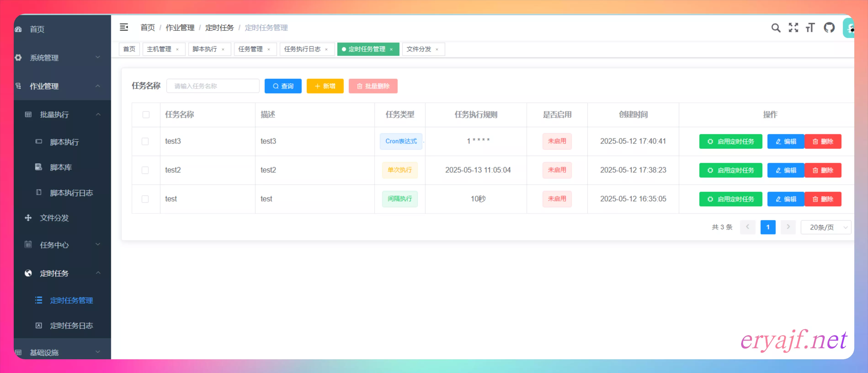The width and height of the screenshot is (868, 373).
Task: Click the Cron表达式 tag in test3 row
Action: 401,141
